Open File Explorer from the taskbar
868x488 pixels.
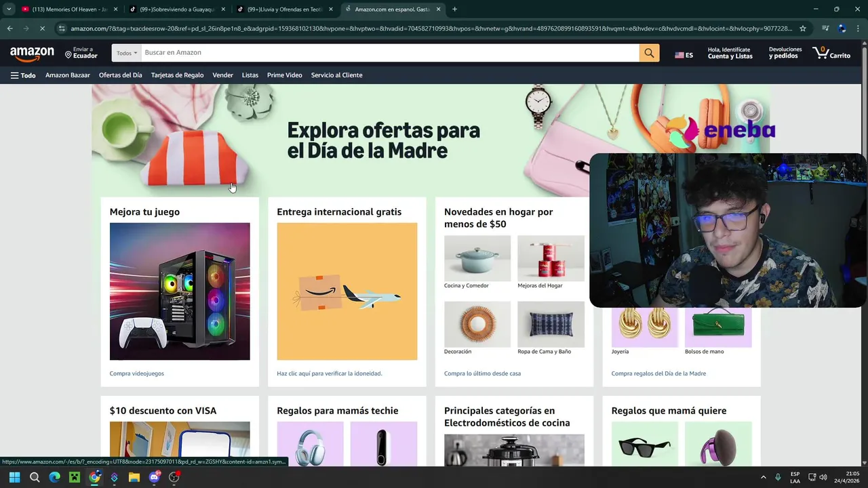134,477
